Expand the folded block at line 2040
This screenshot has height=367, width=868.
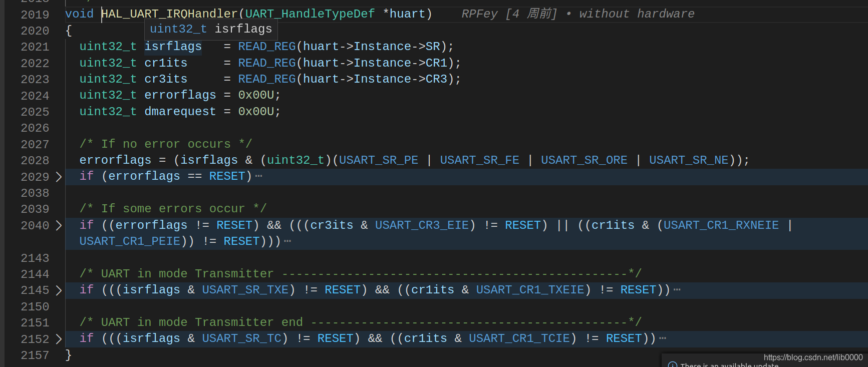pyautogui.click(x=59, y=225)
